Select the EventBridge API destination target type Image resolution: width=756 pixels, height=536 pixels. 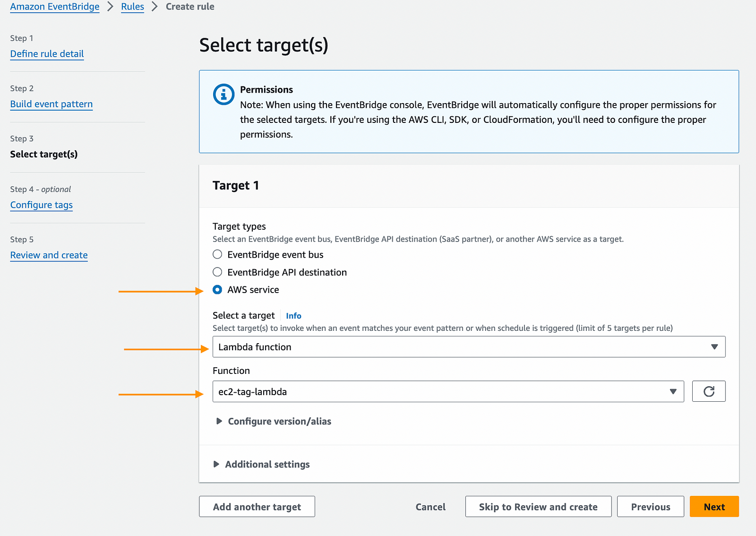217,272
